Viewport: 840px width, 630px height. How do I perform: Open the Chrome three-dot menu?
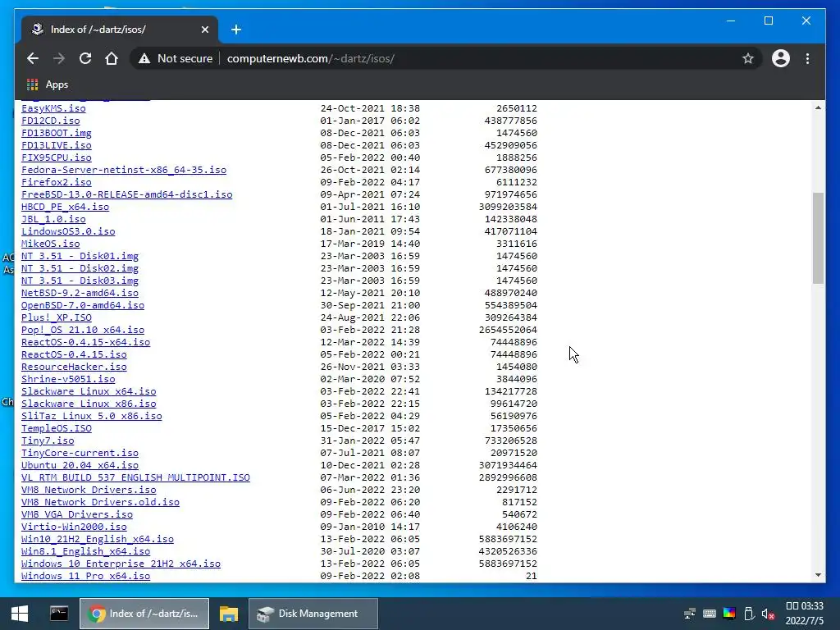(x=807, y=58)
